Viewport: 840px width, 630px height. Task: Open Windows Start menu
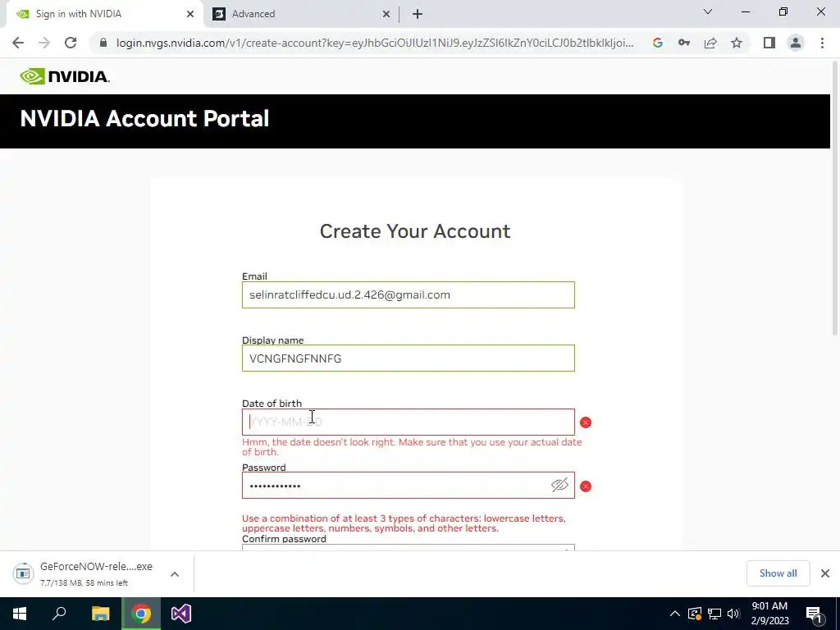[x=20, y=614]
